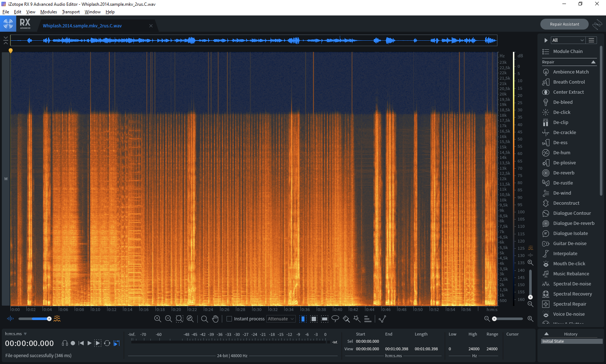Activate the Grab hand tool
Screen dimensions: 606x364
point(215,319)
